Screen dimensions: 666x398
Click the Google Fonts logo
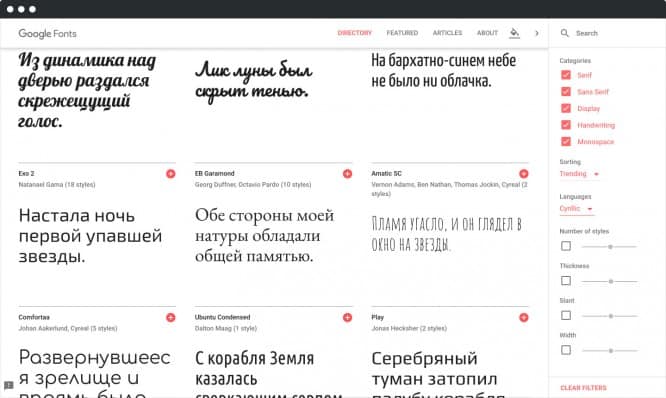click(x=47, y=34)
